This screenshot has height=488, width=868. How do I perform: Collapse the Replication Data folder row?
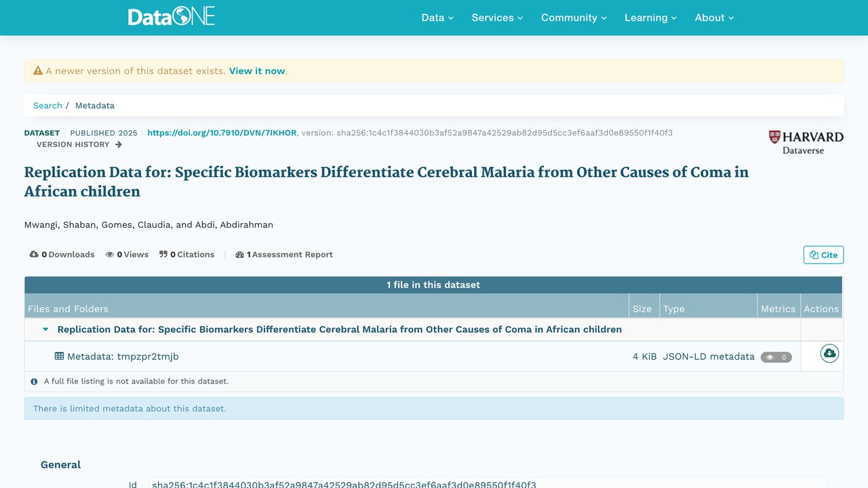pyautogui.click(x=45, y=329)
